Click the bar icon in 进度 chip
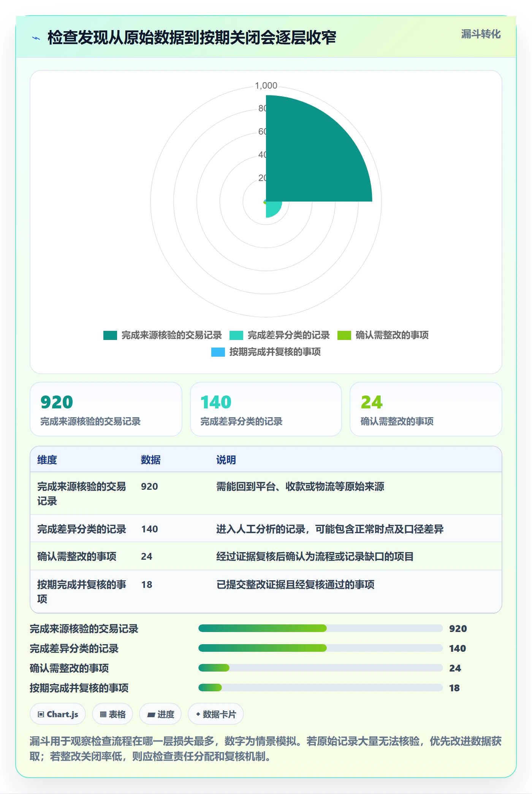This screenshot has height=794, width=532. pyautogui.click(x=151, y=715)
